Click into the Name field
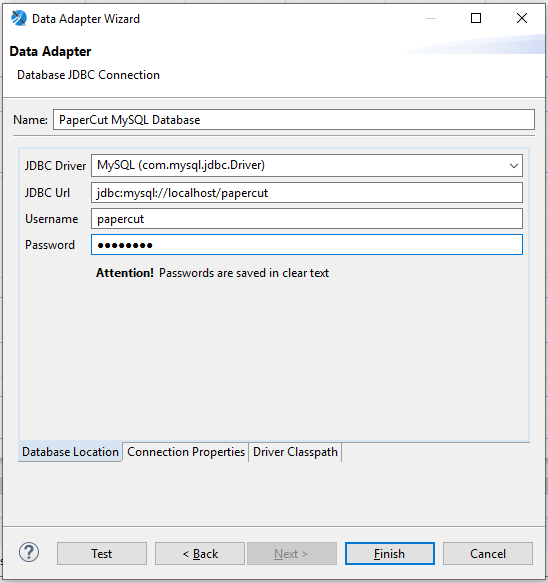 coord(294,120)
